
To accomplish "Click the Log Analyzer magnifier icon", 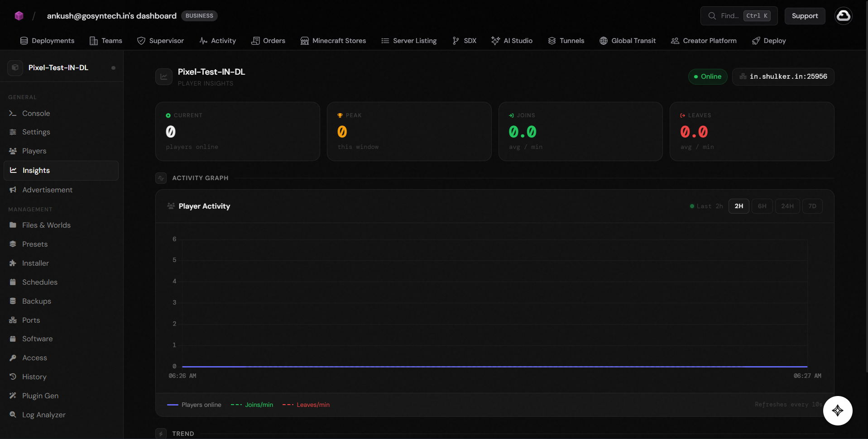I will coord(13,415).
